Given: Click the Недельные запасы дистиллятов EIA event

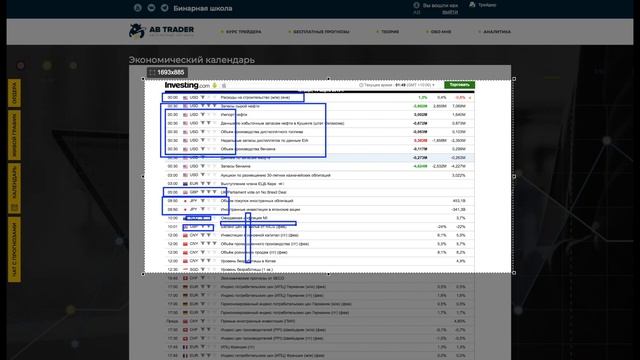Looking at the screenshot, I should pyautogui.click(x=264, y=140).
